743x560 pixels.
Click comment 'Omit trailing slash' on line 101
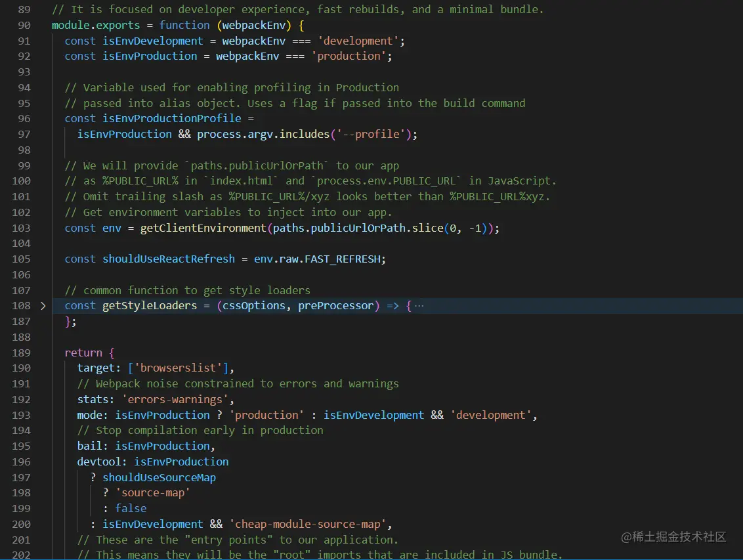click(x=308, y=196)
